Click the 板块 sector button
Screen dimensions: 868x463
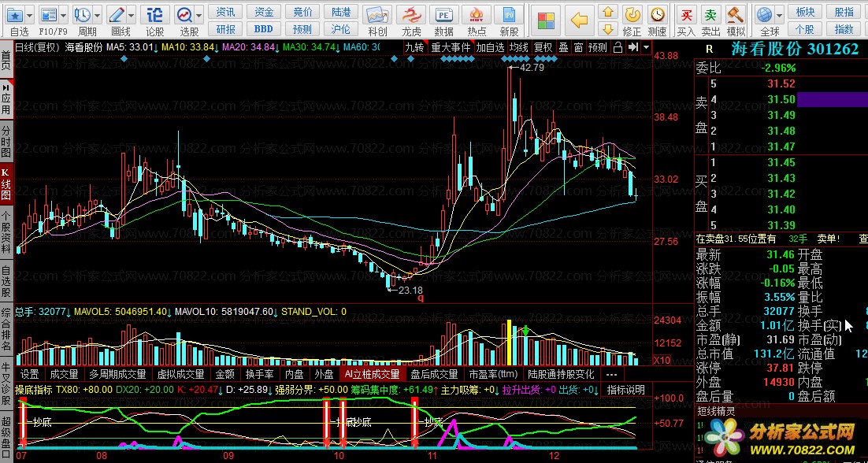tap(805, 12)
